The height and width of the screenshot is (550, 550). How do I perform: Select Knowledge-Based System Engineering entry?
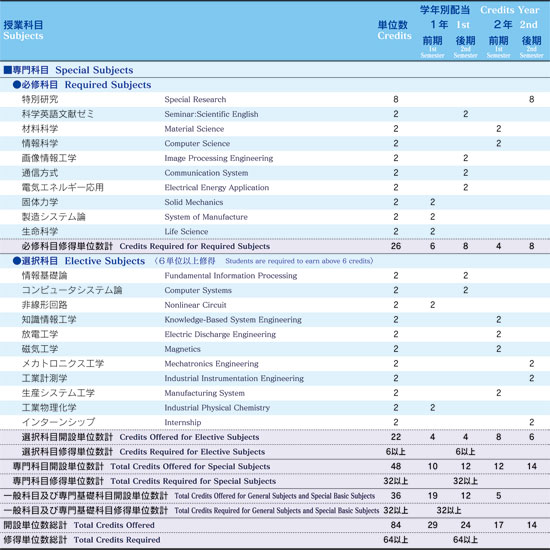(233, 320)
